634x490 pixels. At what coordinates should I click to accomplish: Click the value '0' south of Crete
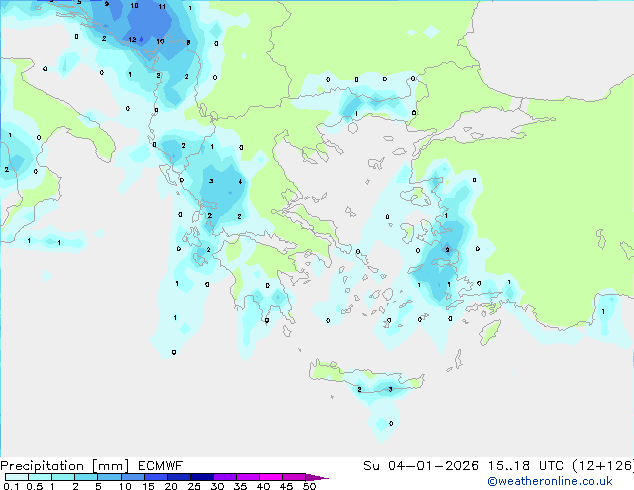pos(391,423)
